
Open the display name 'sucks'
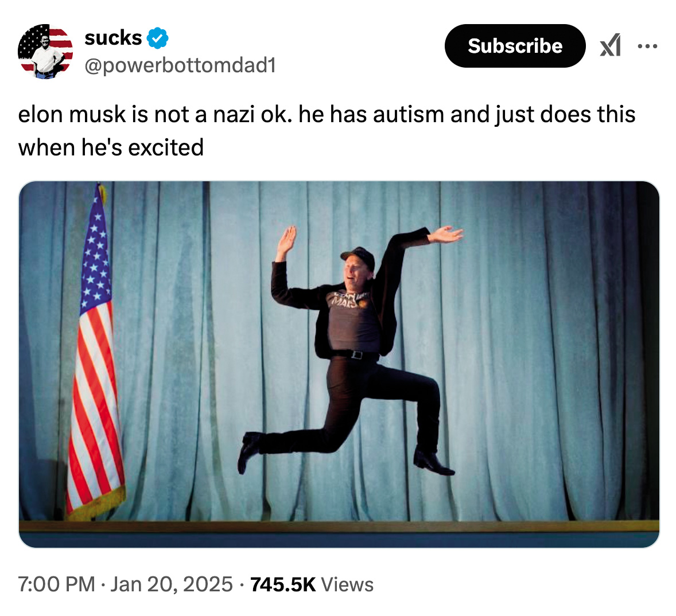click(x=113, y=38)
